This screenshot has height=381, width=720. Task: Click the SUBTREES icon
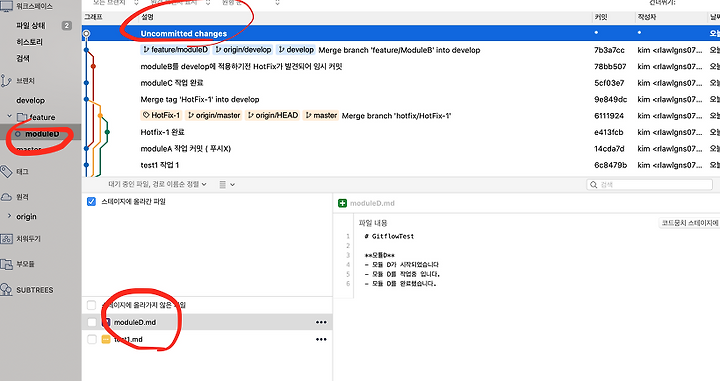(6, 290)
